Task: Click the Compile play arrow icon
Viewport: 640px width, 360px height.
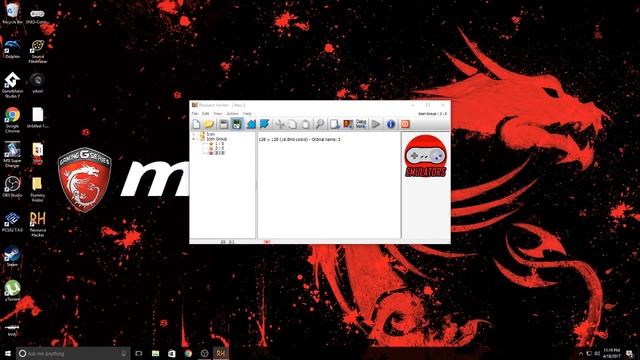Action: tap(376, 124)
